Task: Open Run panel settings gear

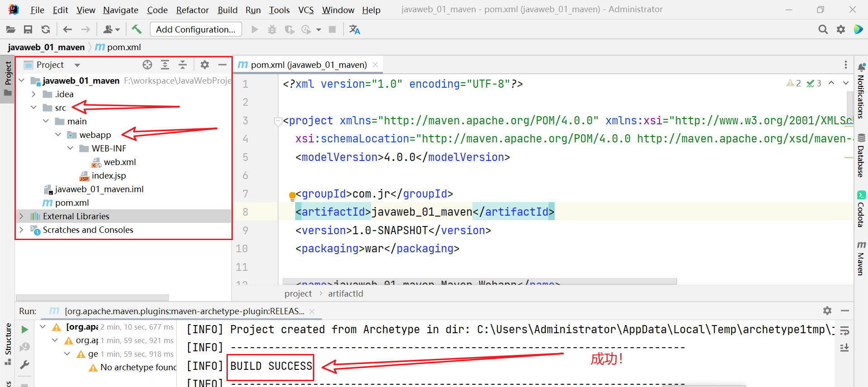Action: point(827,311)
